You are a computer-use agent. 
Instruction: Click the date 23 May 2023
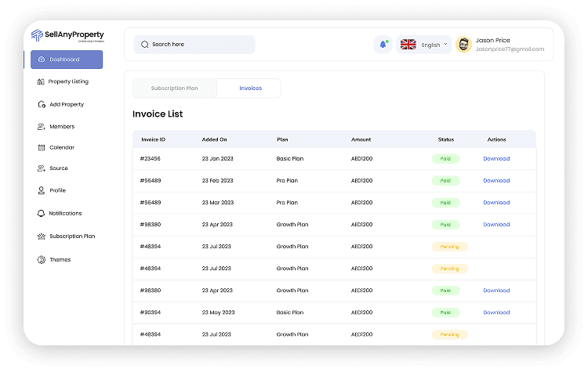(x=218, y=312)
